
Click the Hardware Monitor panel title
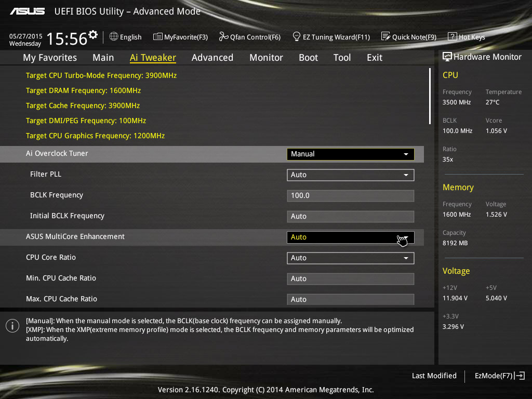point(487,57)
